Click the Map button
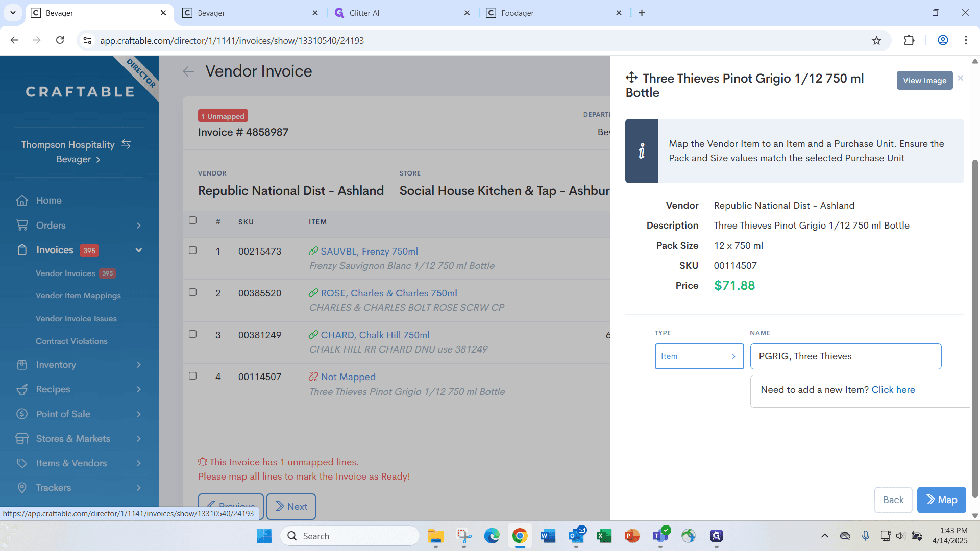980x551 pixels. [941, 500]
